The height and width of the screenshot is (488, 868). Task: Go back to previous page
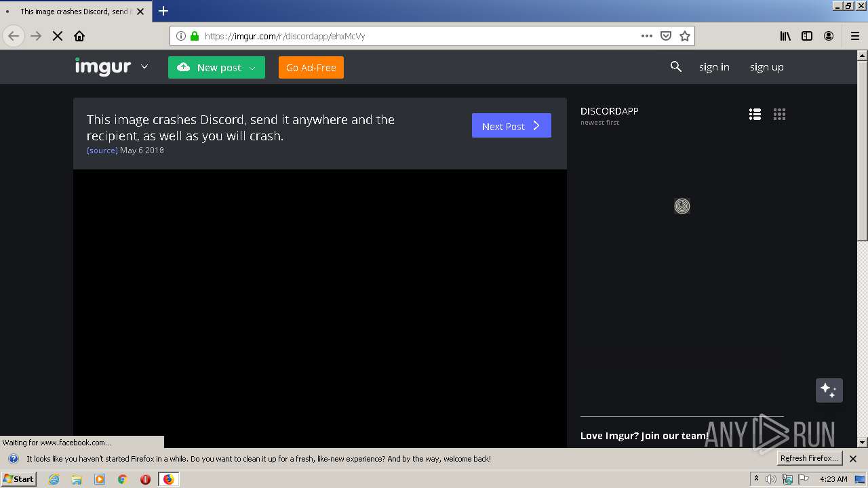[x=14, y=36]
